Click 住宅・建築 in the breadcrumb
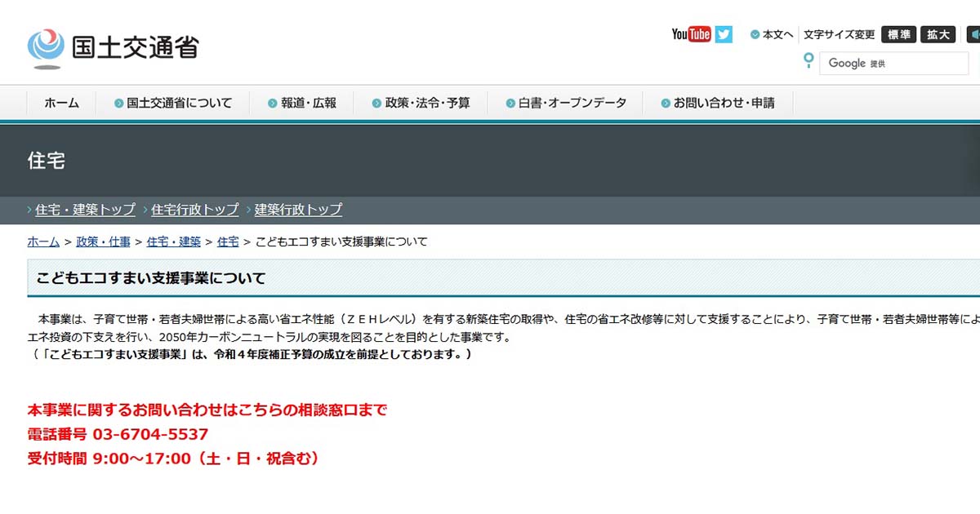Viewport: 980px width, 514px height. 174,241
